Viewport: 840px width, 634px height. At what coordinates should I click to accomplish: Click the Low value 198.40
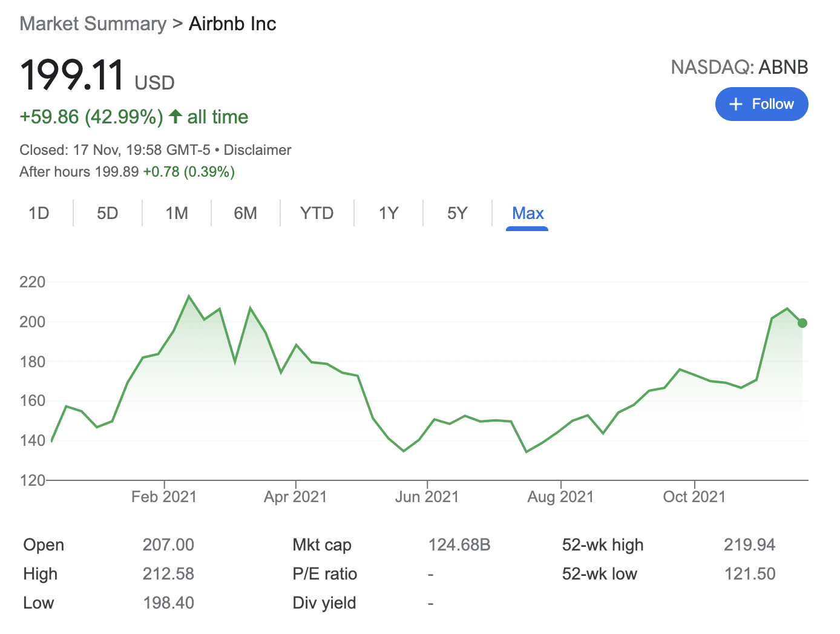(168, 603)
